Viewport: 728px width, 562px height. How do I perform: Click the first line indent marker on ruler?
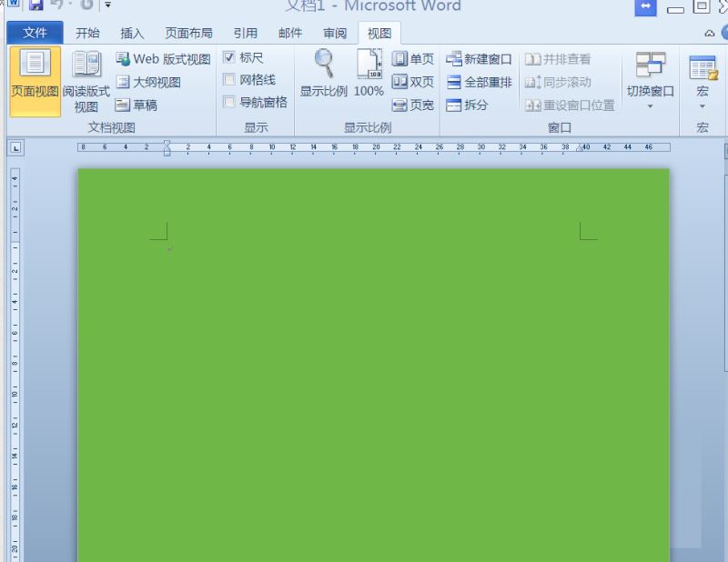167,144
